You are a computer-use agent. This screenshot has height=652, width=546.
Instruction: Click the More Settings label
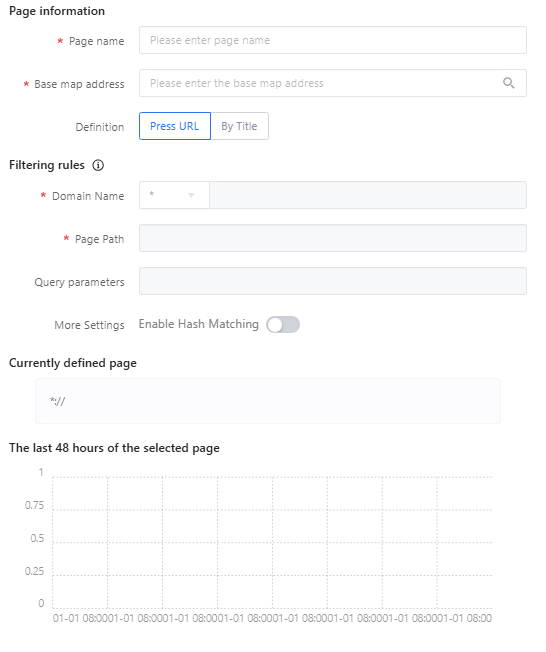pyautogui.click(x=89, y=325)
